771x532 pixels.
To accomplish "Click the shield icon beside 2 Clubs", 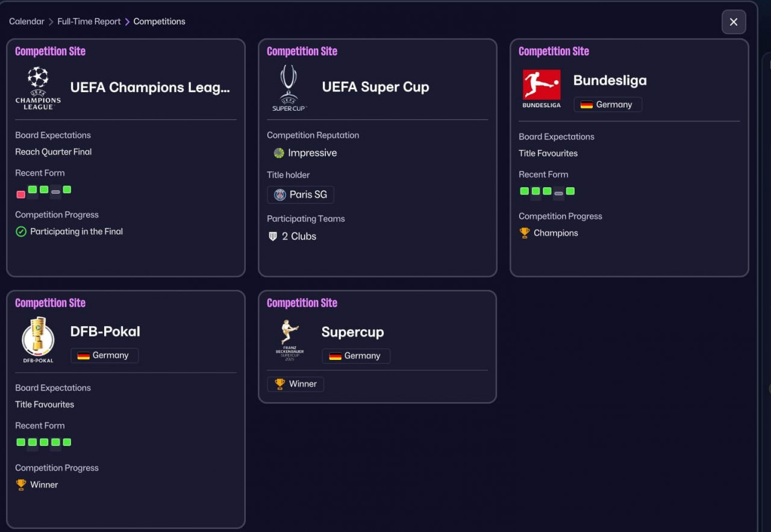I will (273, 237).
